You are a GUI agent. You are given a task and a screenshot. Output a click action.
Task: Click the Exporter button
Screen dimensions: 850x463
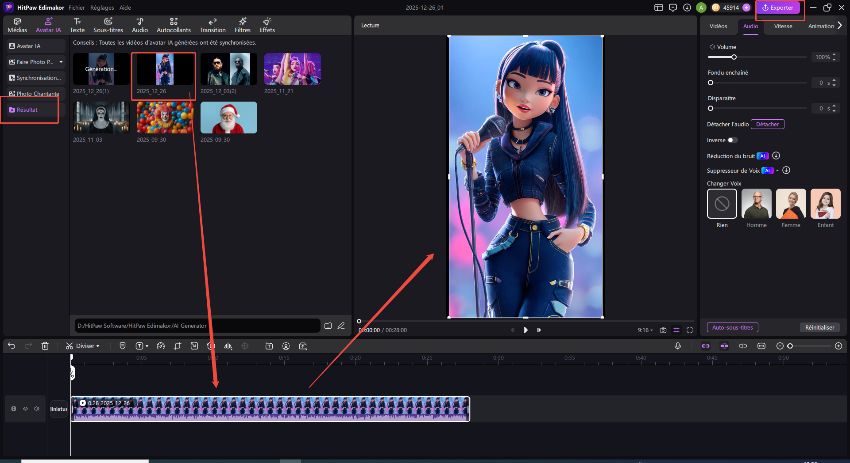[778, 7]
